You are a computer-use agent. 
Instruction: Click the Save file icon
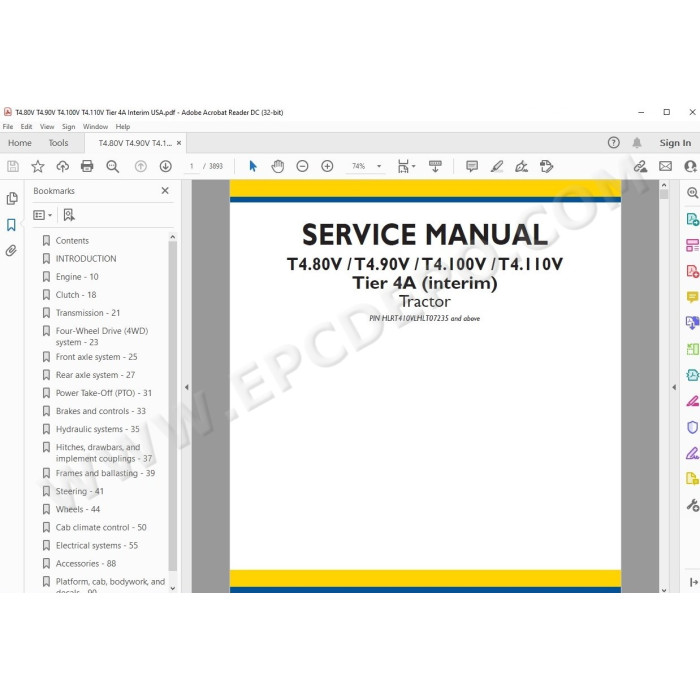pos(13,167)
